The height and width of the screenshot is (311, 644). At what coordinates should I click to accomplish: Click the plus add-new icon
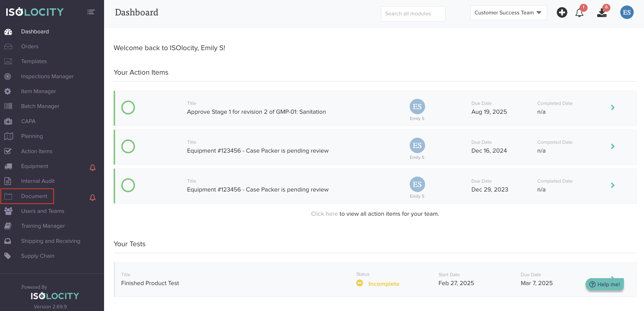(562, 12)
